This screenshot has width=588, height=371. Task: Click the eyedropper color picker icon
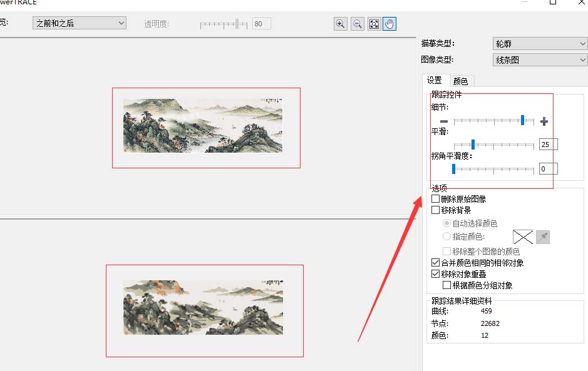(x=543, y=237)
